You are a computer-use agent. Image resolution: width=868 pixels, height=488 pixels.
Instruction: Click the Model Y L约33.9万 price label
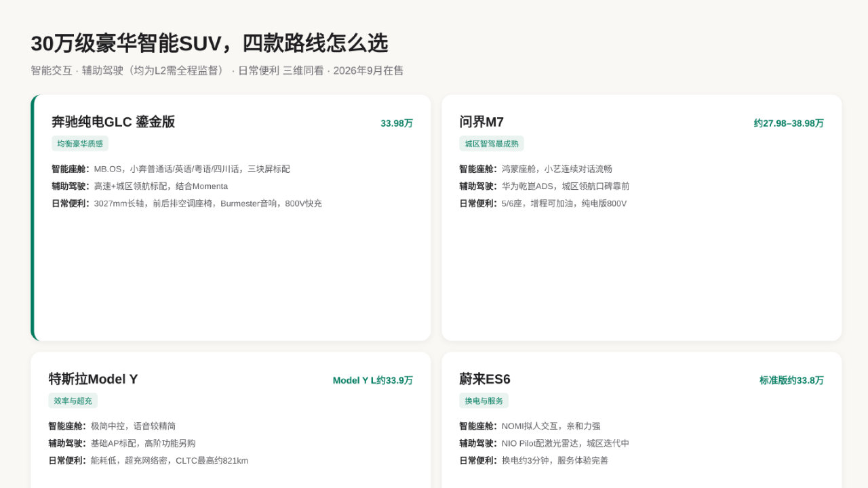click(373, 381)
